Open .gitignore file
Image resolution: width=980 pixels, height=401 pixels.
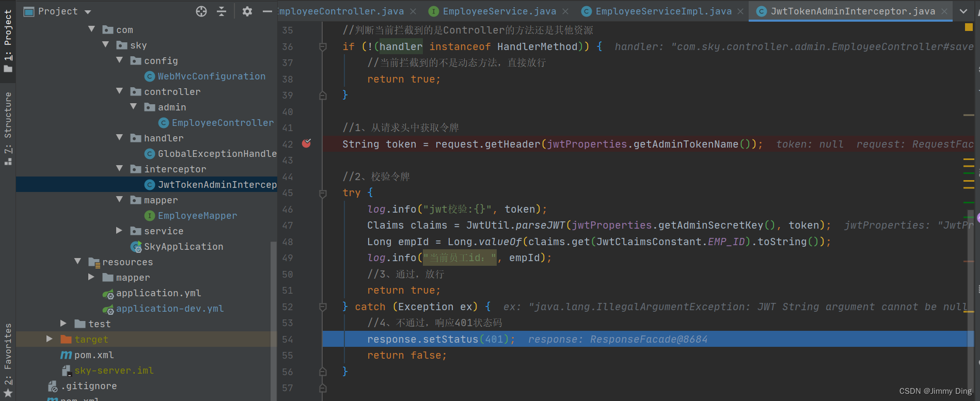click(x=89, y=386)
